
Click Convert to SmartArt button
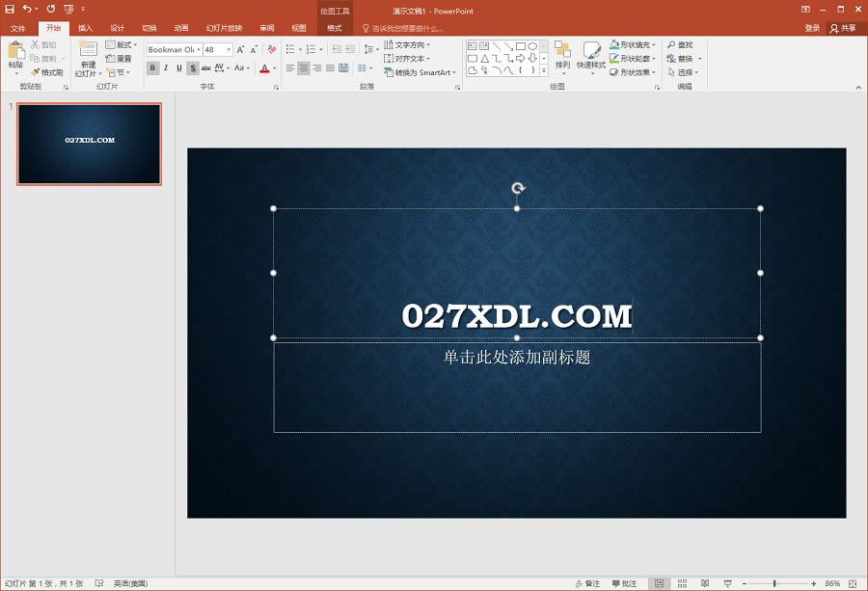420,72
